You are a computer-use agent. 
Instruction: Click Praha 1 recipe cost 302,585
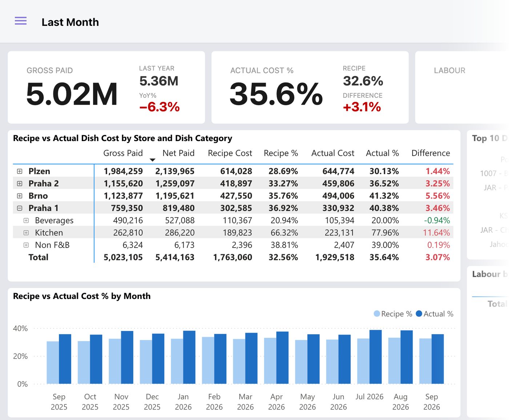[236, 208]
